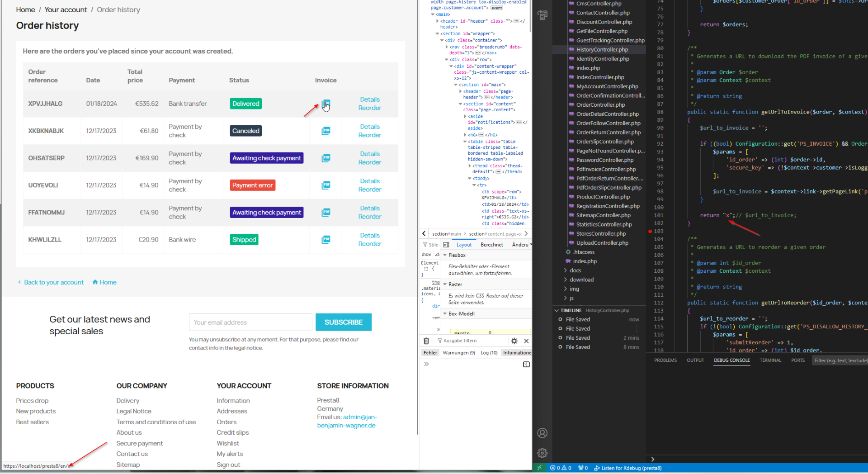This screenshot has width=868, height=474.
Task: Go to next breadcrumb in devtools inspector
Action: pos(526,233)
